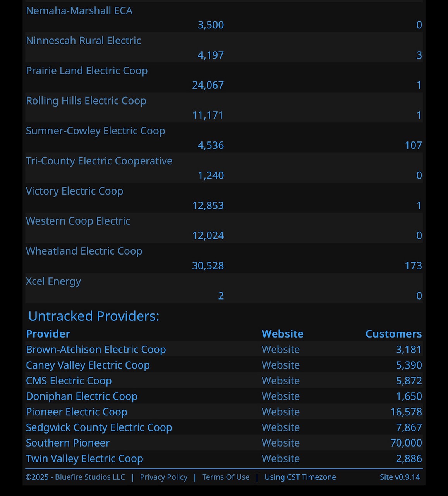
Task: Select Twin Valley Electric Coop
Action: tap(84, 459)
